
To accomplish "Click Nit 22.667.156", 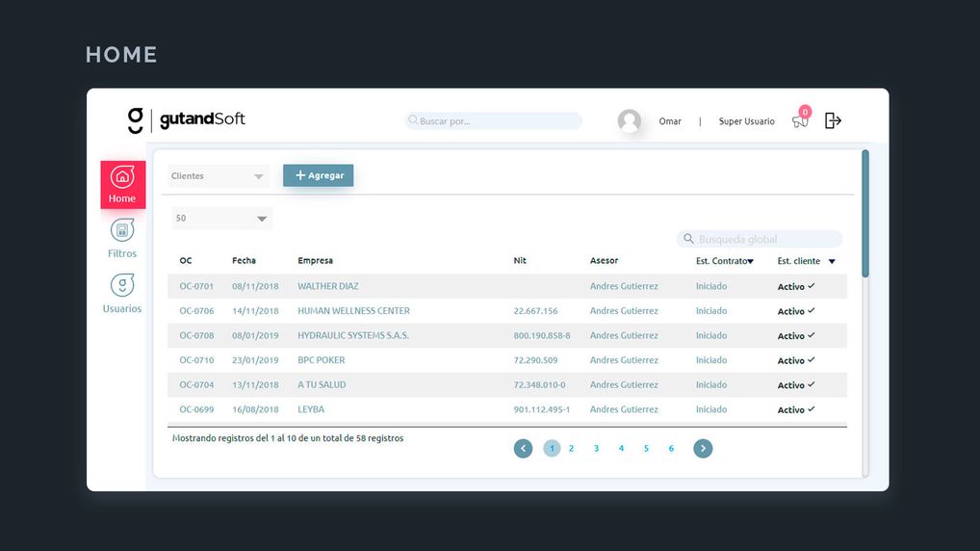I will coord(535,311).
